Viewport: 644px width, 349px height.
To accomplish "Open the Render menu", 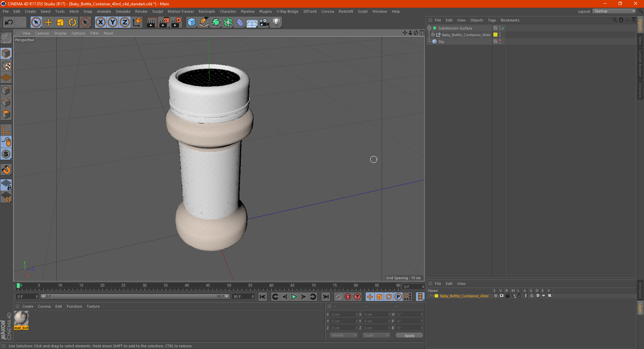I will (x=141, y=11).
